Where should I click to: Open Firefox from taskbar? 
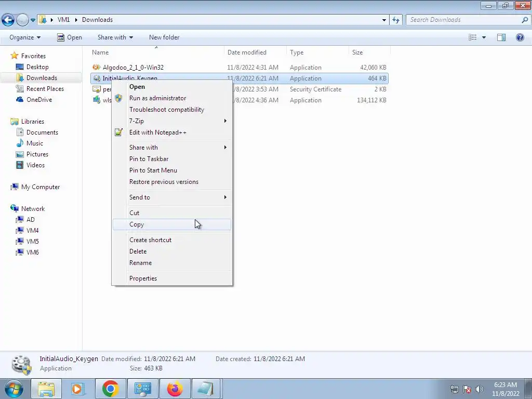coord(175,389)
